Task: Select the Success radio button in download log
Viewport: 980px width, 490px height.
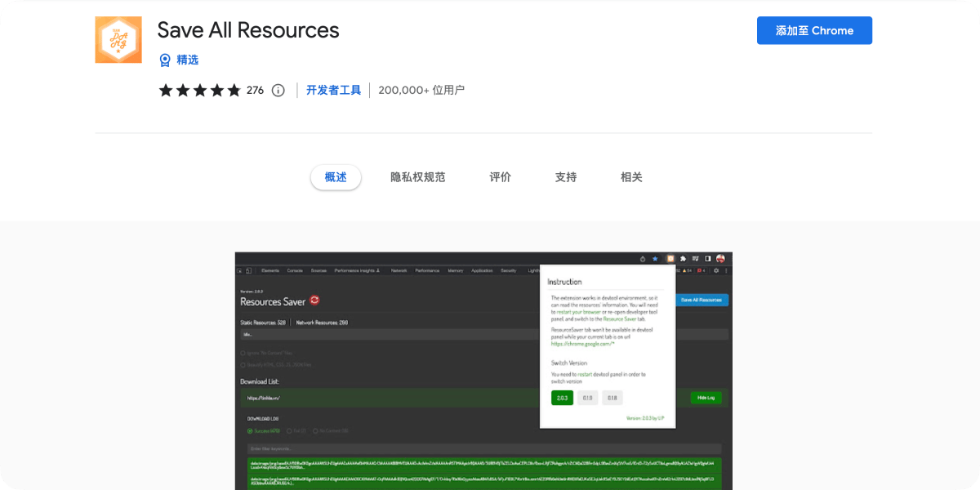Action: tap(250, 430)
